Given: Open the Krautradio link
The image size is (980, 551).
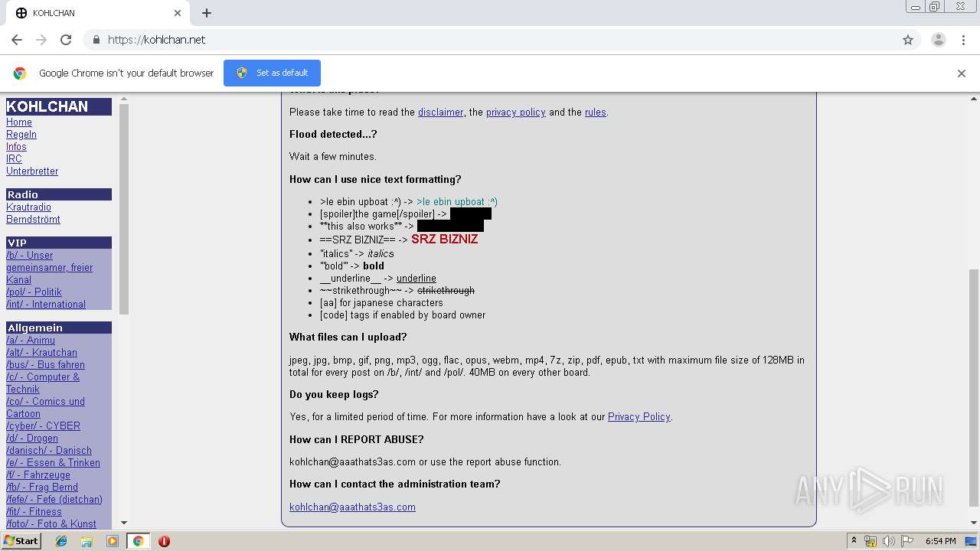Looking at the screenshot, I should point(28,207).
